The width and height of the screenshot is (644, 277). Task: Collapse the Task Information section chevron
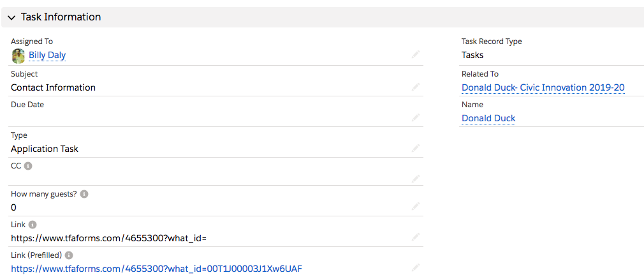click(x=12, y=18)
